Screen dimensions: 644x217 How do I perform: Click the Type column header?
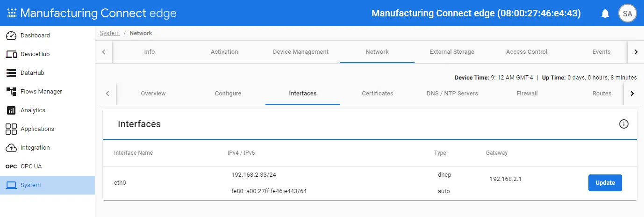tap(440, 153)
